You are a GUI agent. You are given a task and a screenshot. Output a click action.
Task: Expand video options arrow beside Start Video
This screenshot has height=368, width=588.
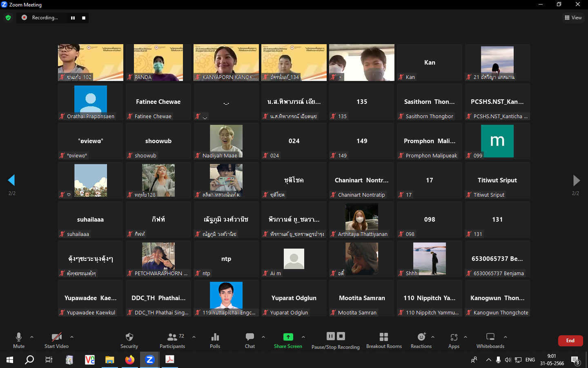point(72,337)
